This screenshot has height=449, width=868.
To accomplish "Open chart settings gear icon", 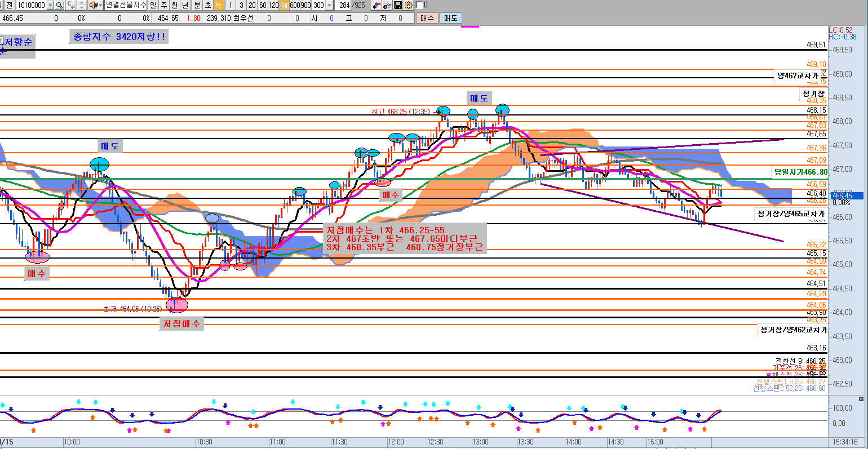I will point(408,5).
